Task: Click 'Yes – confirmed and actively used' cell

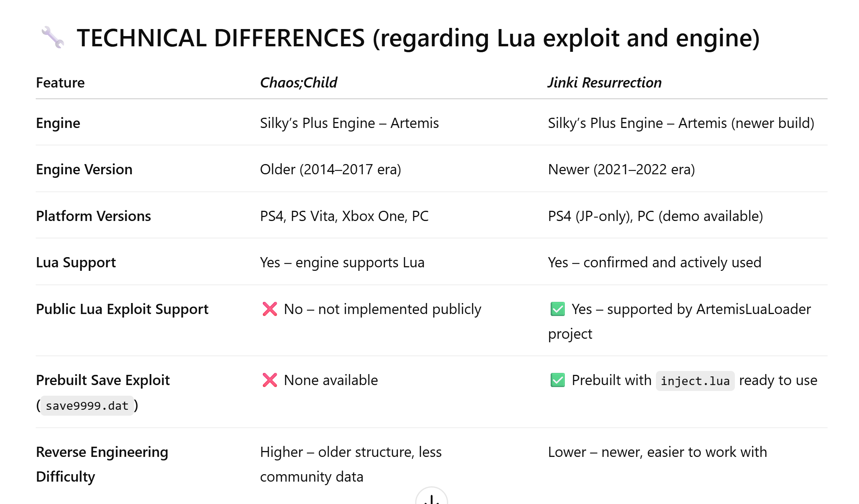Action: (654, 262)
